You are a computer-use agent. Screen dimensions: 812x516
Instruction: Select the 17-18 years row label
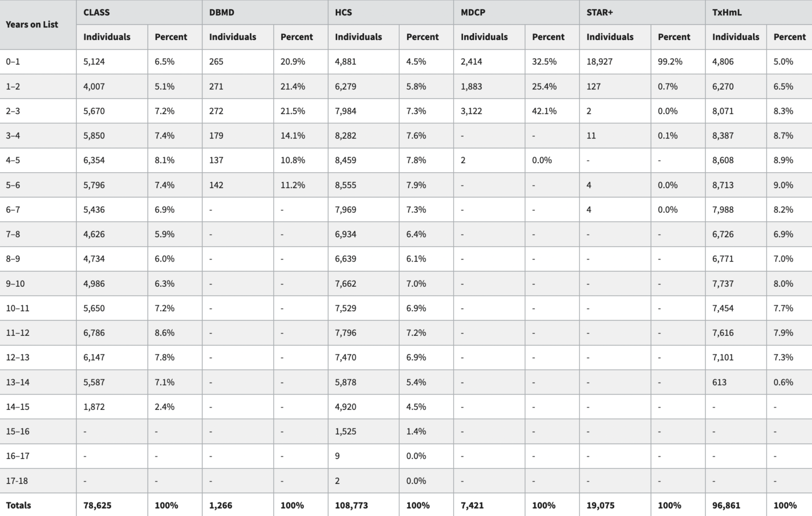tap(17, 481)
